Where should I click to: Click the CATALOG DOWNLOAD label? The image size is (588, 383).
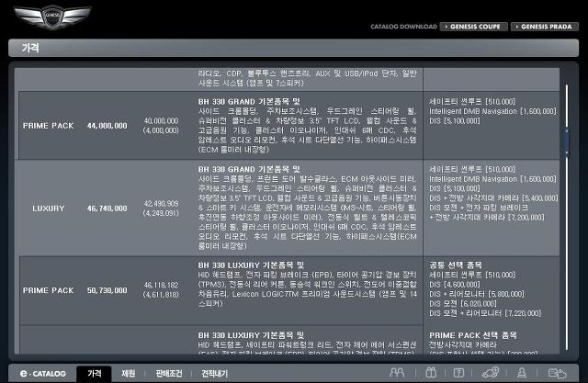point(403,27)
